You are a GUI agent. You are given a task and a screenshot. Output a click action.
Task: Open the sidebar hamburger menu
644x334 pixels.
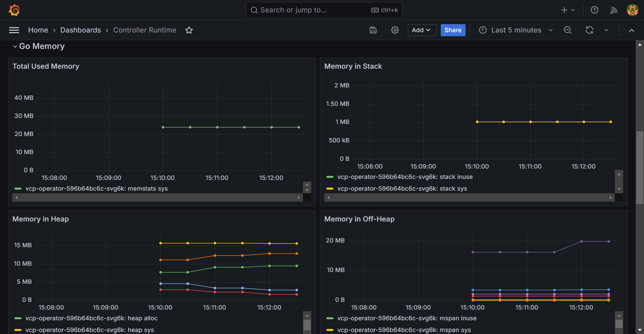click(14, 30)
